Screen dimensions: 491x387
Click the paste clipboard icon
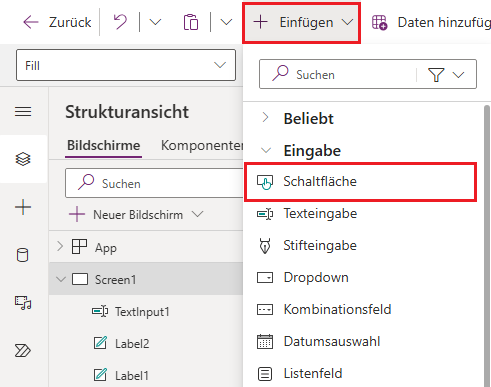[x=191, y=22]
